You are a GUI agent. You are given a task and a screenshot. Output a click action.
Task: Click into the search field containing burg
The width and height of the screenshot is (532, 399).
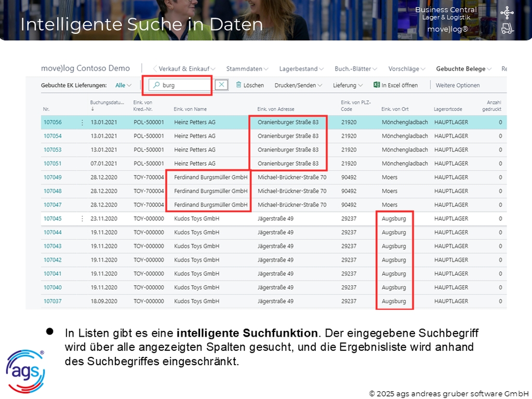pos(180,85)
